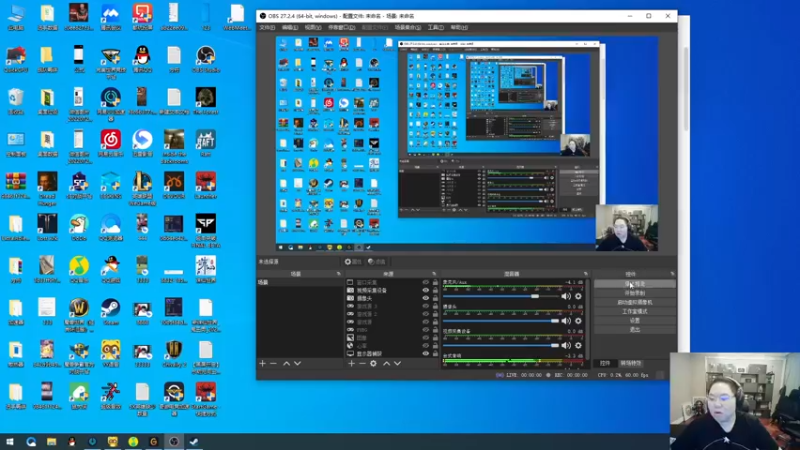The image size is (800, 450).
Task: Toggle visibility eye for 摄像头 source
Action: pyautogui.click(x=426, y=298)
